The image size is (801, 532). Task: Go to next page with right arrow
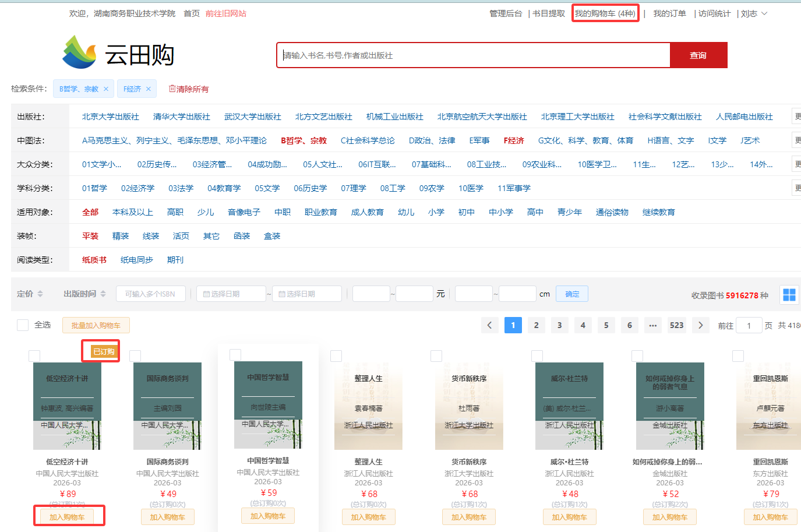coord(700,325)
